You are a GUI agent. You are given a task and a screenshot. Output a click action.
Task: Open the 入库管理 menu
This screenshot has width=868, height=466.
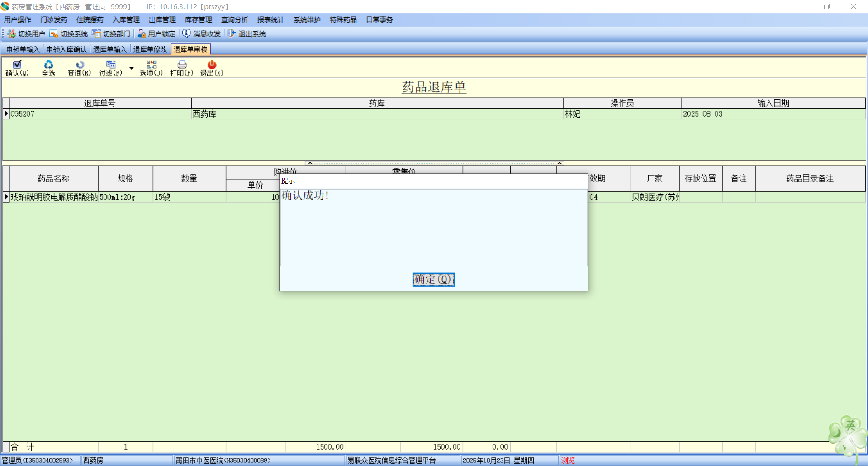[126, 20]
